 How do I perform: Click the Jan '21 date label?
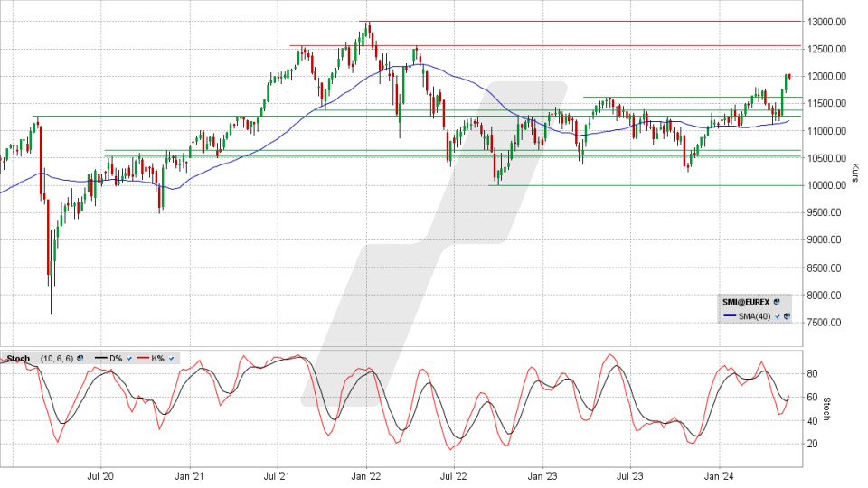point(189,476)
